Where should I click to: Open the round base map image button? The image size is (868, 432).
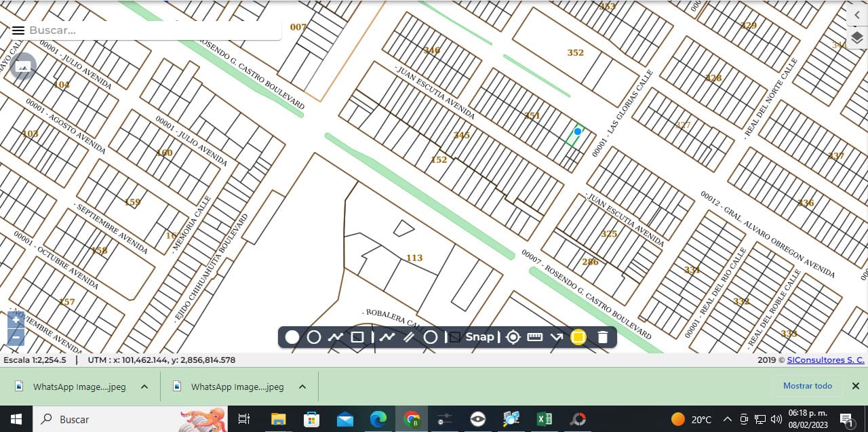pos(23,66)
